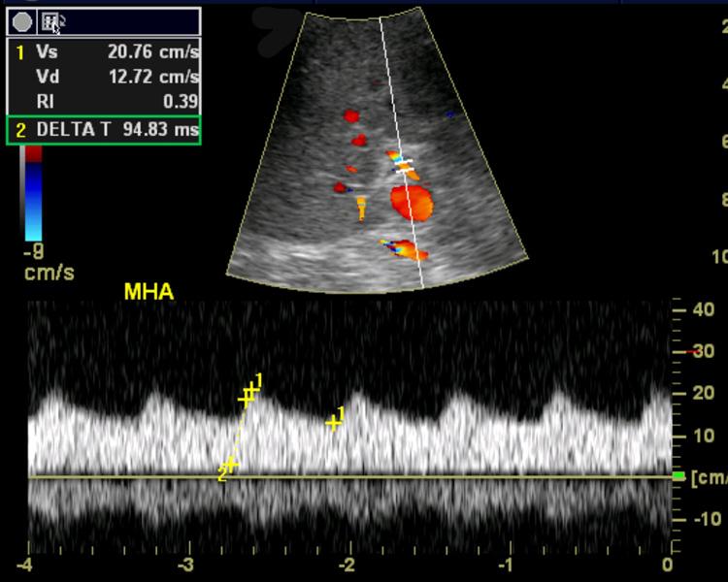The height and width of the screenshot is (582, 728).
Task: Click the red tick mark at 30 on scale
Action: pos(693,351)
